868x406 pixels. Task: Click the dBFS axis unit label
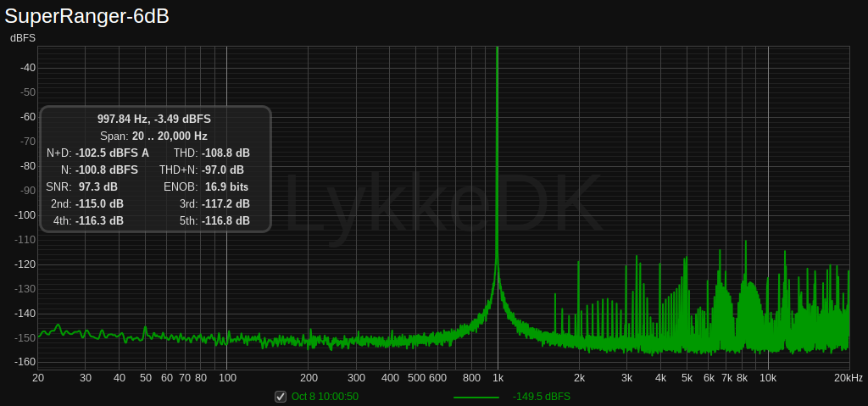[x=23, y=38]
